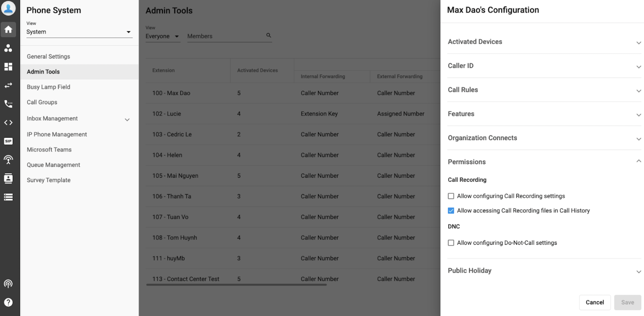
Task: Open the user profile avatar
Action: click(x=8, y=8)
